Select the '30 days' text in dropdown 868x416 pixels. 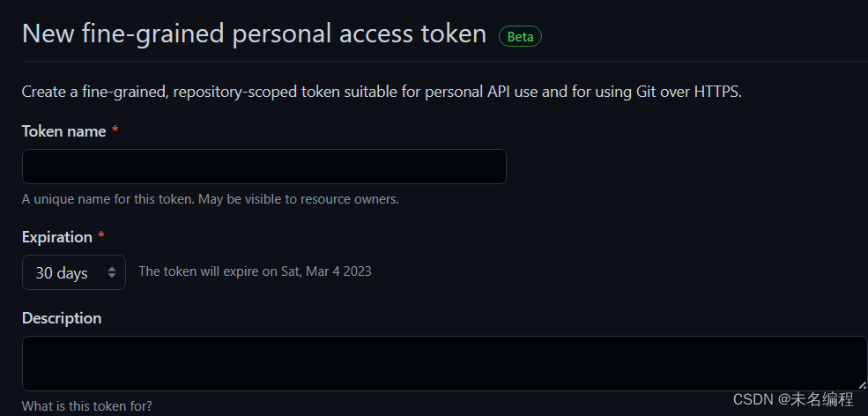click(x=62, y=273)
